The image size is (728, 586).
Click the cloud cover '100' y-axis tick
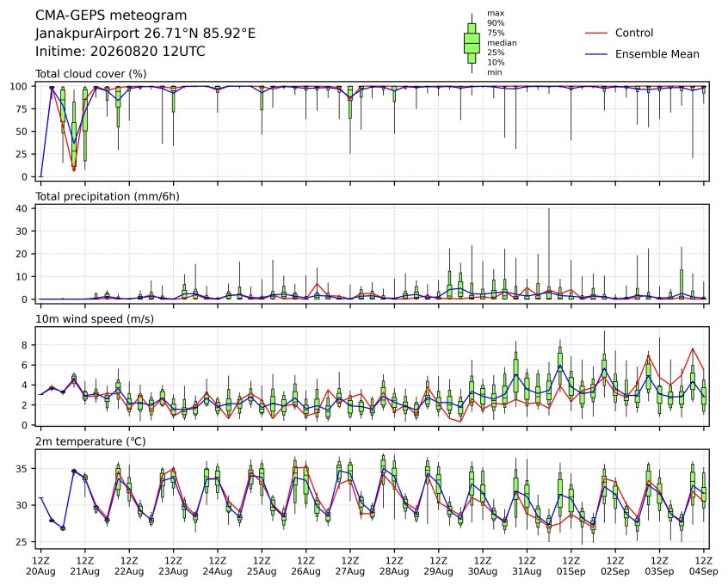coord(19,86)
